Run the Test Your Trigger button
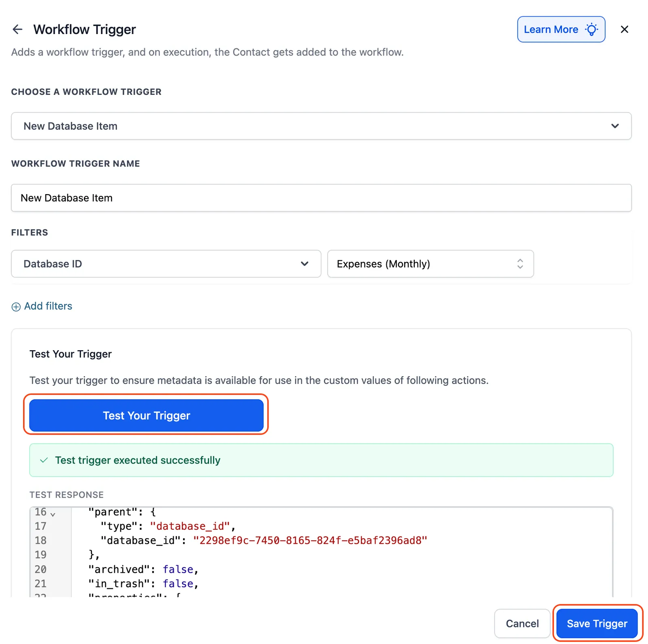This screenshot has height=644, width=648. click(x=146, y=415)
